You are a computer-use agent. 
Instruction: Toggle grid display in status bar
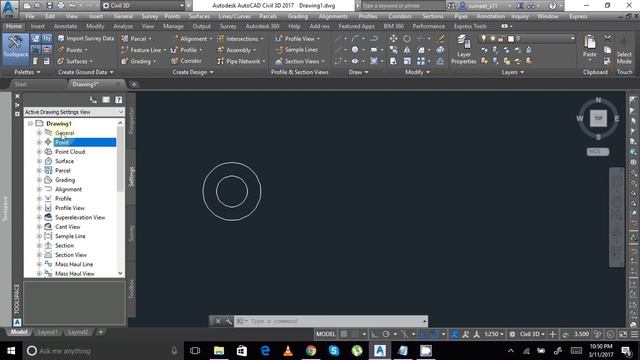pos(344,334)
